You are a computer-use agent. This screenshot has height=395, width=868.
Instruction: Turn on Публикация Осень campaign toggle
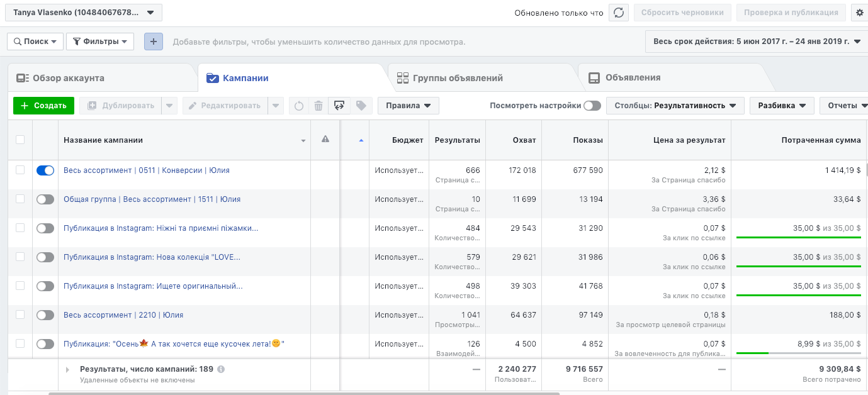click(x=45, y=344)
